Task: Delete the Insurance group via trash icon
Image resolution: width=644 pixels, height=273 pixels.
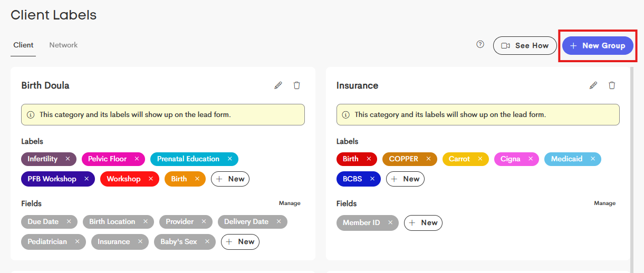Action: [x=612, y=85]
